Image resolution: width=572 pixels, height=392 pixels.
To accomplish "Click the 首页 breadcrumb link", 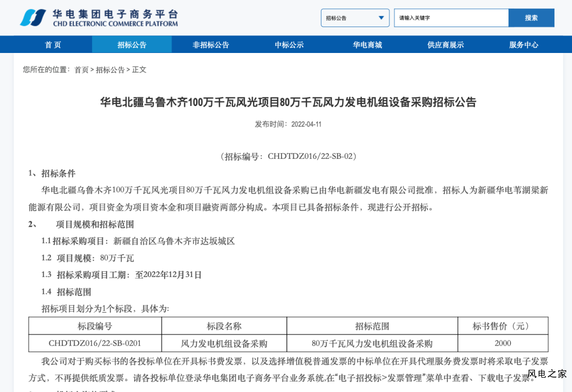I will [82, 70].
